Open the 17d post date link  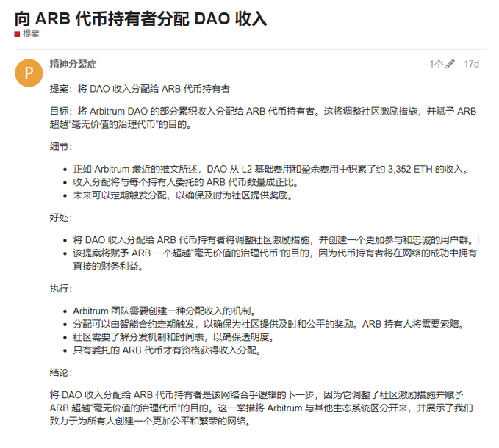pyautogui.click(x=471, y=64)
